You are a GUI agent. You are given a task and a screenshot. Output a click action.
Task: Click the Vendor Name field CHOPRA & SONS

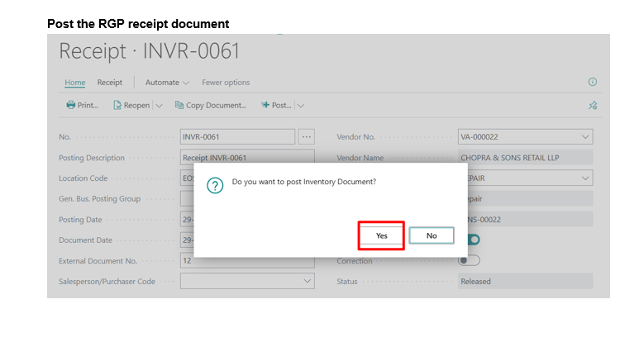(x=525, y=158)
